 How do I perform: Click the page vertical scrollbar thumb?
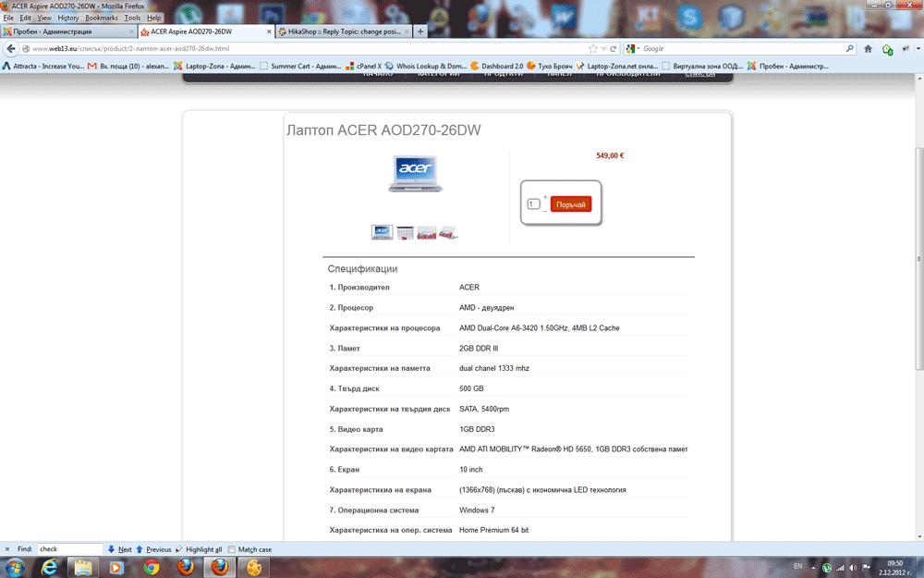(x=918, y=258)
